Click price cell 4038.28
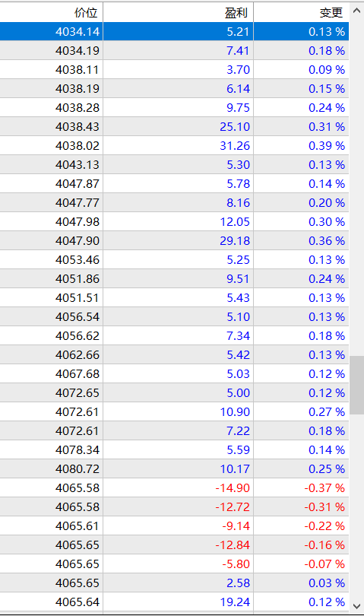This screenshot has height=616, width=364. point(78,108)
